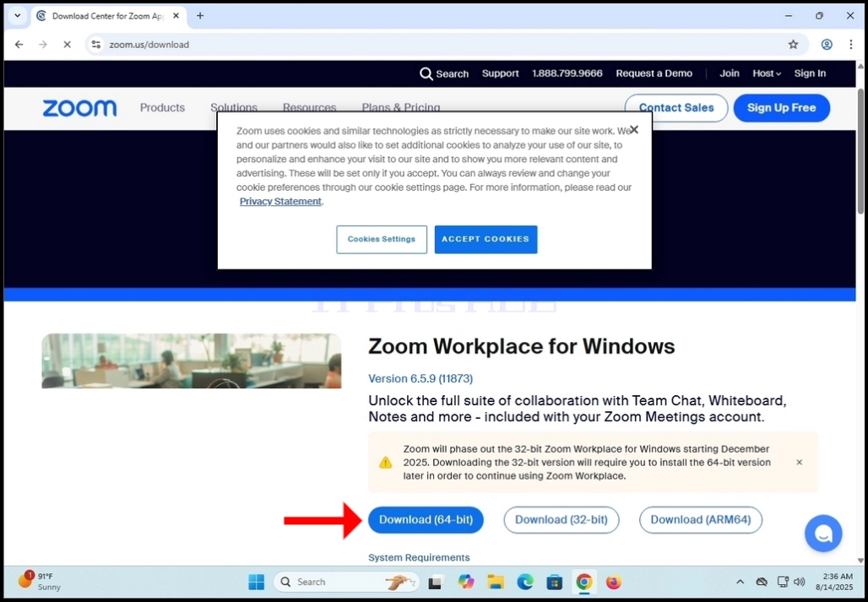Click the network icon in system tray

(x=782, y=582)
